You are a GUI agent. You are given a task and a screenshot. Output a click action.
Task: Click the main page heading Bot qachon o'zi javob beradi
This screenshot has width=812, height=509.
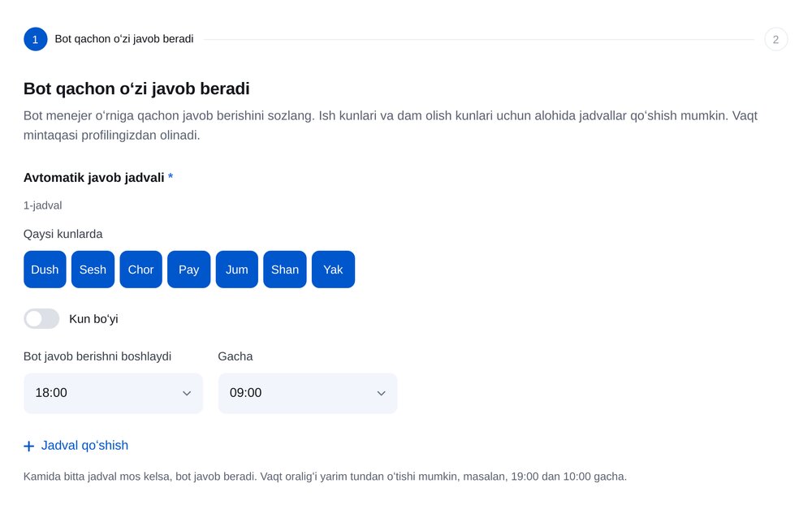coord(136,88)
